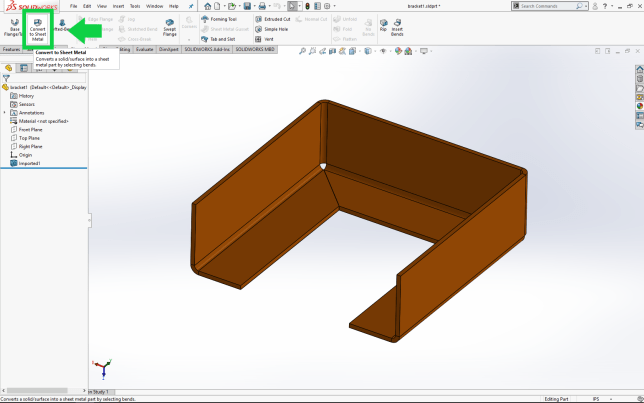This screenshot has width=644, height=403.
Task: Open the Tools menu
Action: pyautogui.click(x=135, y=6)
